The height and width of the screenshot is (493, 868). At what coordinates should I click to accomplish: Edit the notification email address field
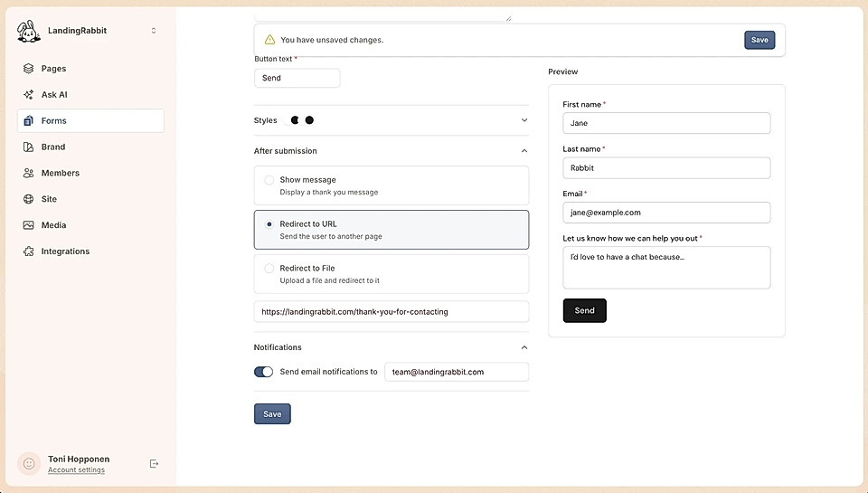457,372
